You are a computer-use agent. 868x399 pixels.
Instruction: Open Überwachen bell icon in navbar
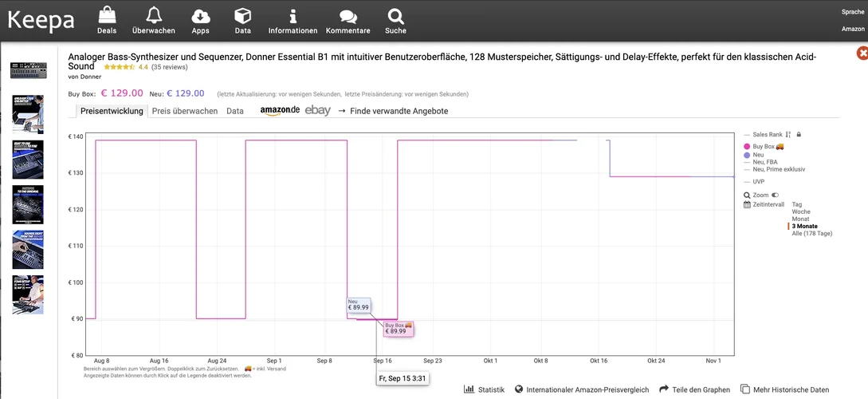click(x=154, y=16)
